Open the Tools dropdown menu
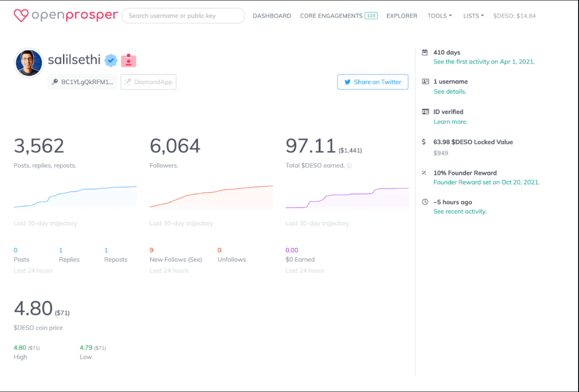Image resolution: width=579 pixels, height=392 pixels. 439,16
